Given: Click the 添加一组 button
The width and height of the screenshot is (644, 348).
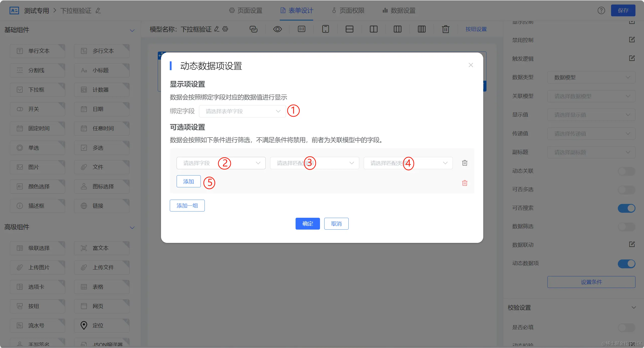Looking at the screenshot, I should click(x=187, y=206).
